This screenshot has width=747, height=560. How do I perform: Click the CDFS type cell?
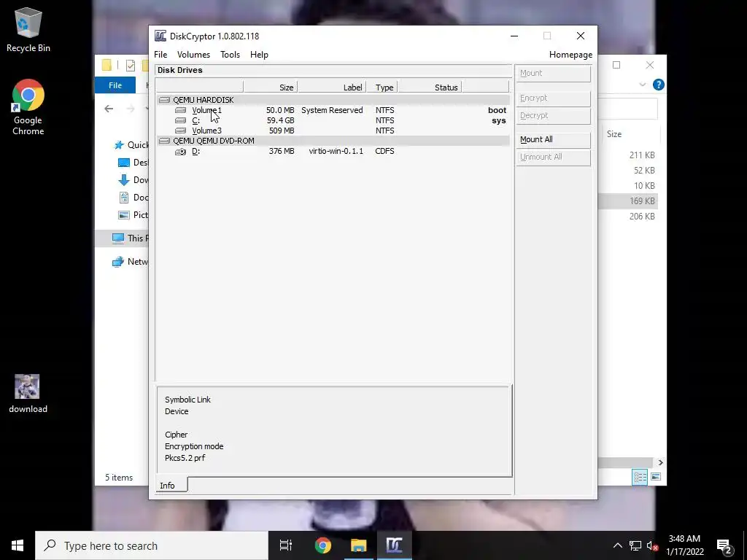(384, 151)
